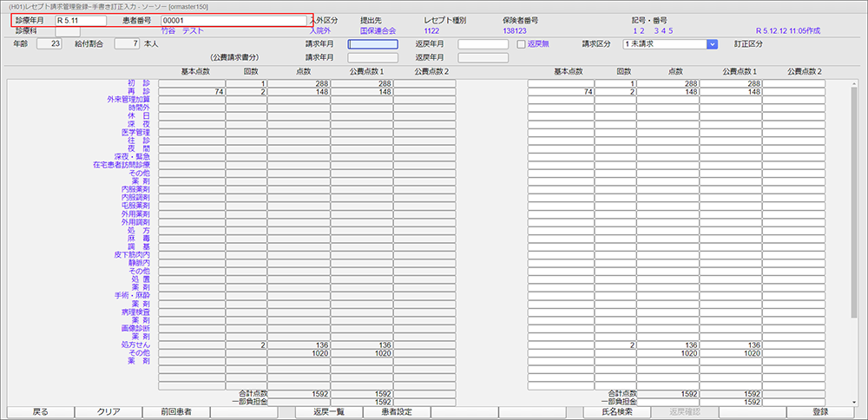
Task: Focus the 診療年月 input field
Action: point(80,20)
